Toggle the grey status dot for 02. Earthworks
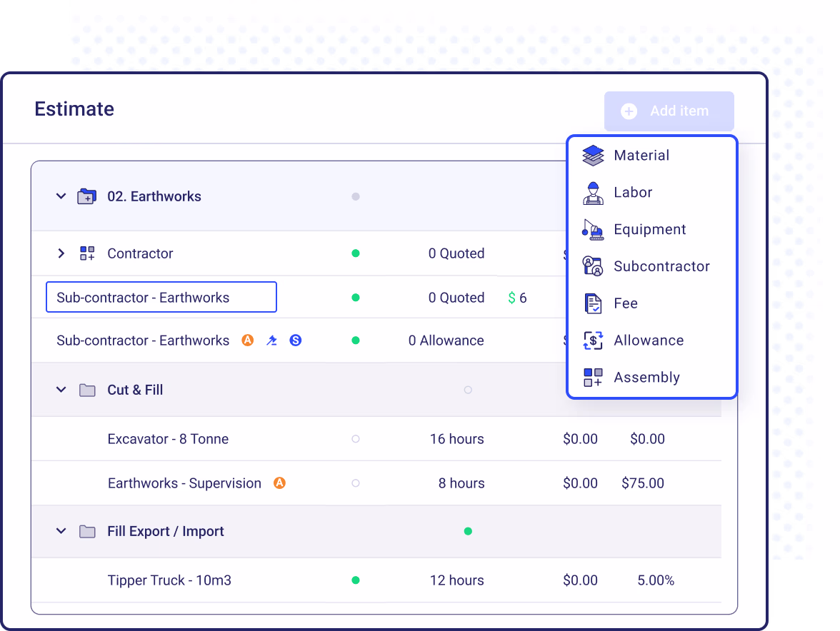 click(x=356, y=196)
